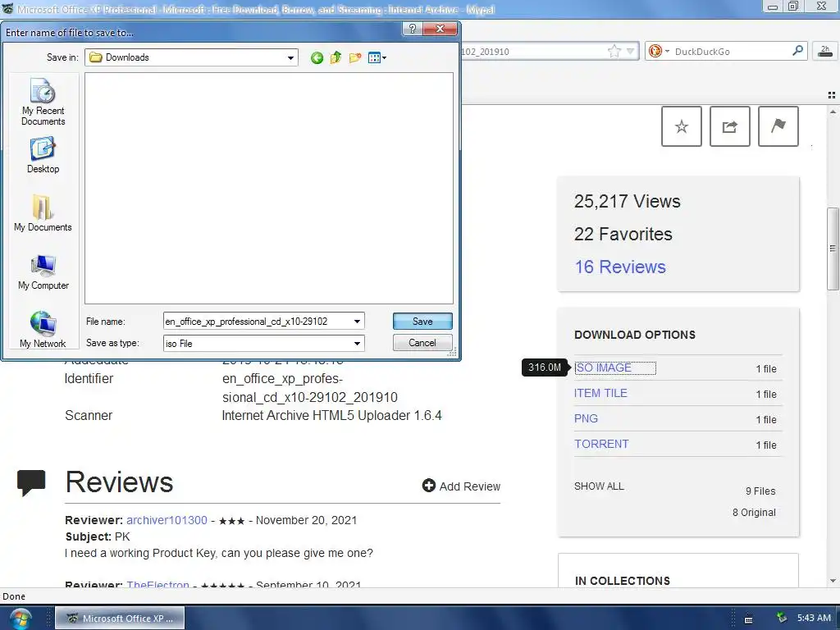Click the page vertical scrollbar thumb
Viewport: 840px width, 630px height.
[833, 249]
